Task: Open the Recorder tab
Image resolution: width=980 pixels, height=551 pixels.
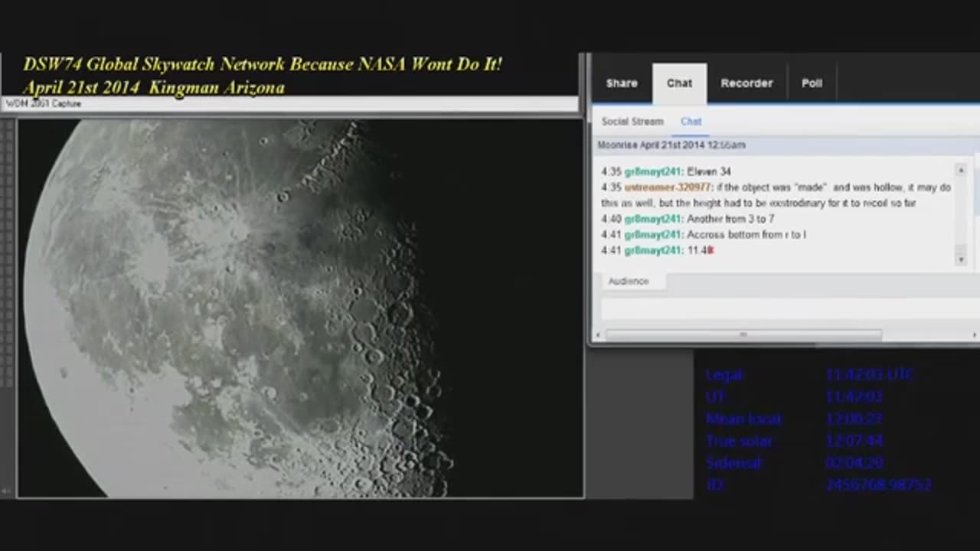Action: [746, 83]
